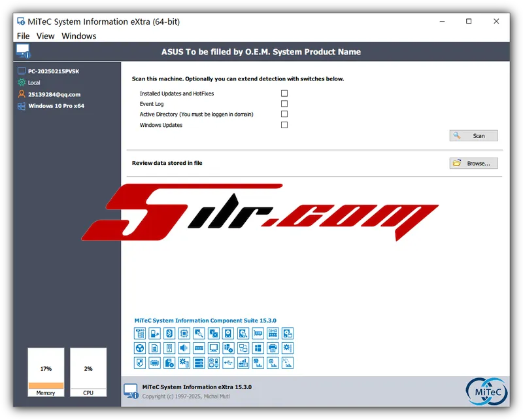Open the View menu
Screen dimensions: 523x420
point(45,36)
